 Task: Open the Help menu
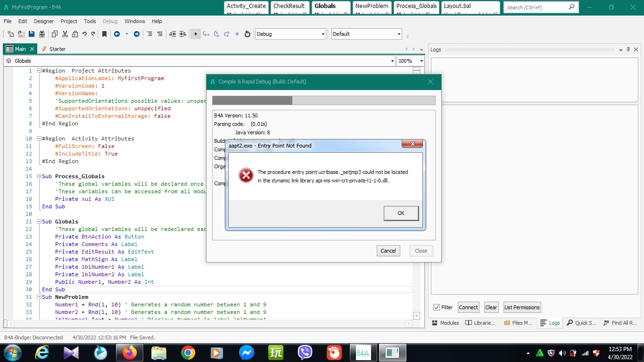pyautogui.click(x=157, y=21)
